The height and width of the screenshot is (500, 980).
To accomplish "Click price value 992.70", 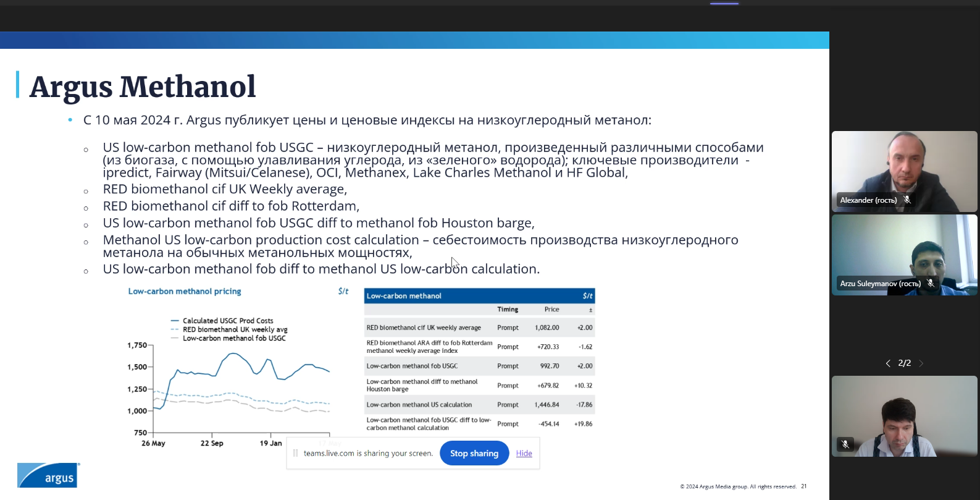I will coord(550,366).
